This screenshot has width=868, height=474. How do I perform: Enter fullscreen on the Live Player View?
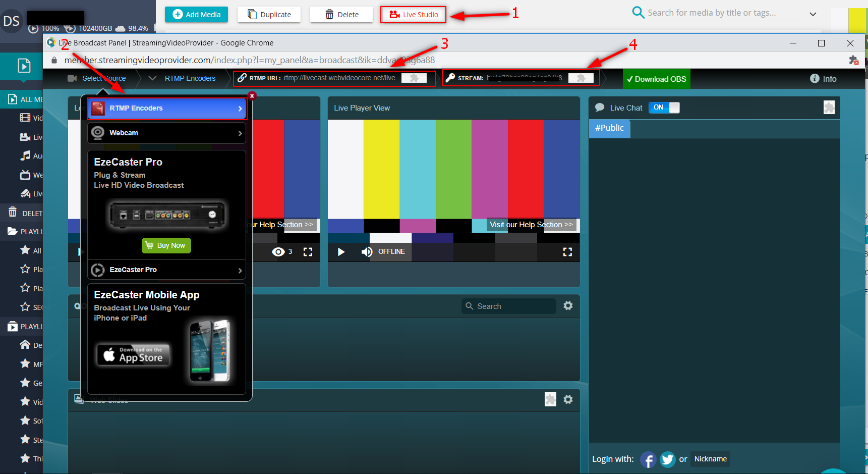567,251
